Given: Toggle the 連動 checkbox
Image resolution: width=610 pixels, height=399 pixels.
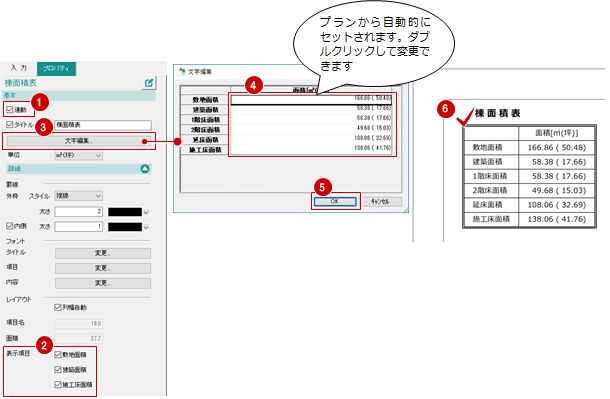Looking at the screenshot, I should (10, 110).
